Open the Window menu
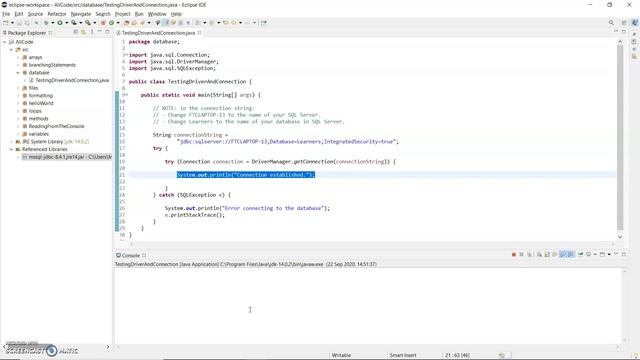This screenshot has width=640, height=360. (x=157, y=14)
